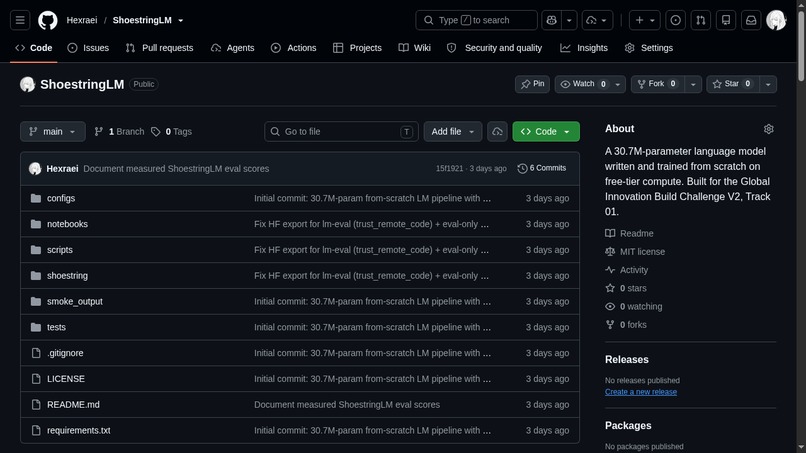View 0 watching link
This screenshot has width=806, height=453.
633,306
